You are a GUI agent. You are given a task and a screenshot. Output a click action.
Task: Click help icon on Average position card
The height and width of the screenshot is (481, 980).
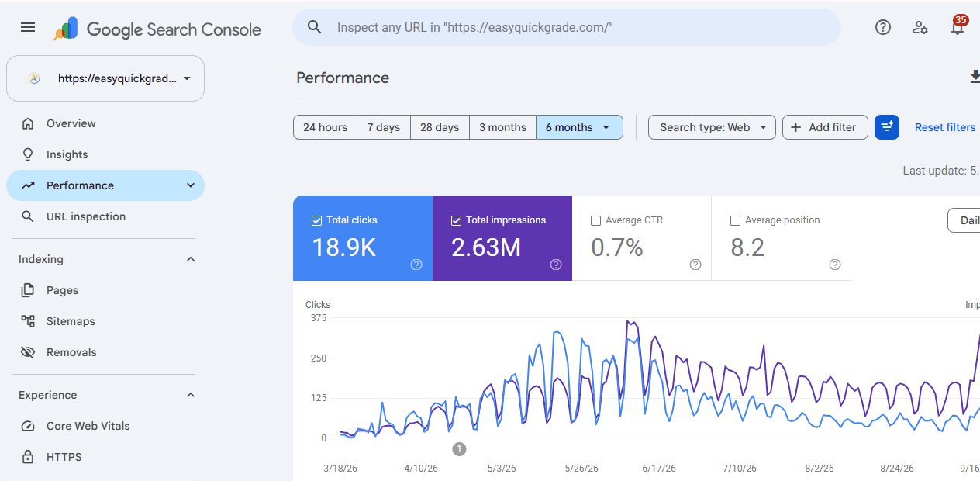[x=835, y=265]
